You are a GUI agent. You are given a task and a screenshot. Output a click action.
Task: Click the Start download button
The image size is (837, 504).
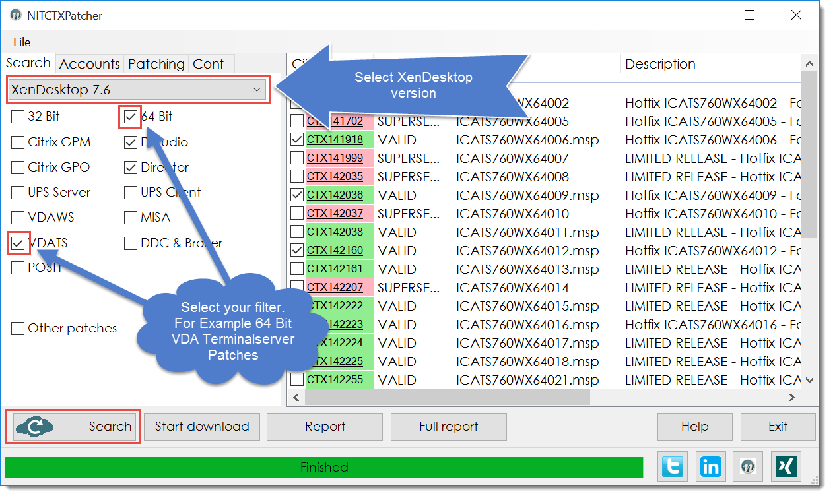202,427
